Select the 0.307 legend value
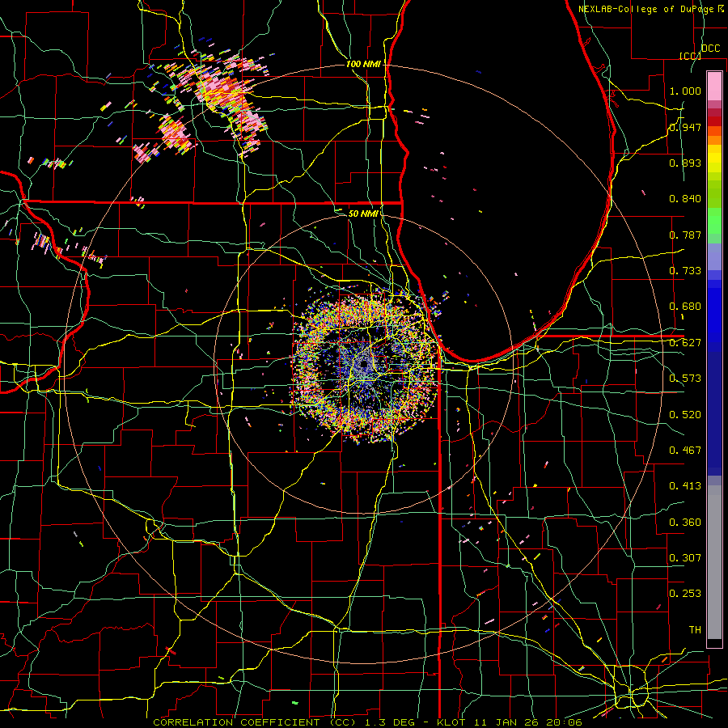The width and height of the screenshot is (728, 728). [x=685, y=558]
